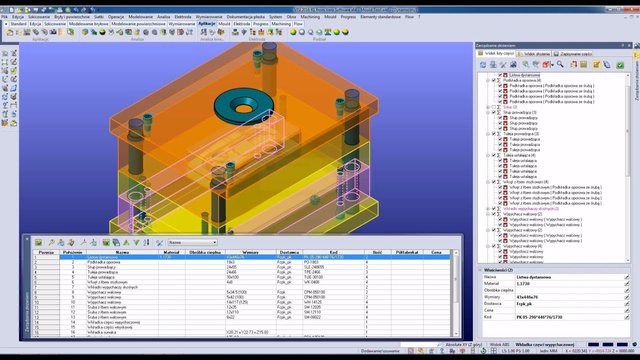This screenshot has height=360, width=640.
Task: Collapse the Tuleja ustalająca (4) tree group
Action: (x=488, y=155)
